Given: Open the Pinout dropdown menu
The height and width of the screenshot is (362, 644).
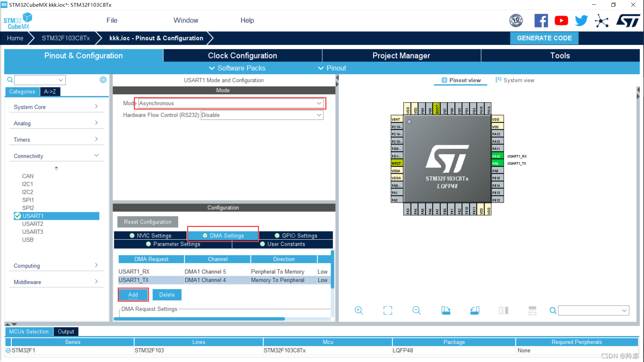Looking at the screenshot, I should click(x=332, y=68).
